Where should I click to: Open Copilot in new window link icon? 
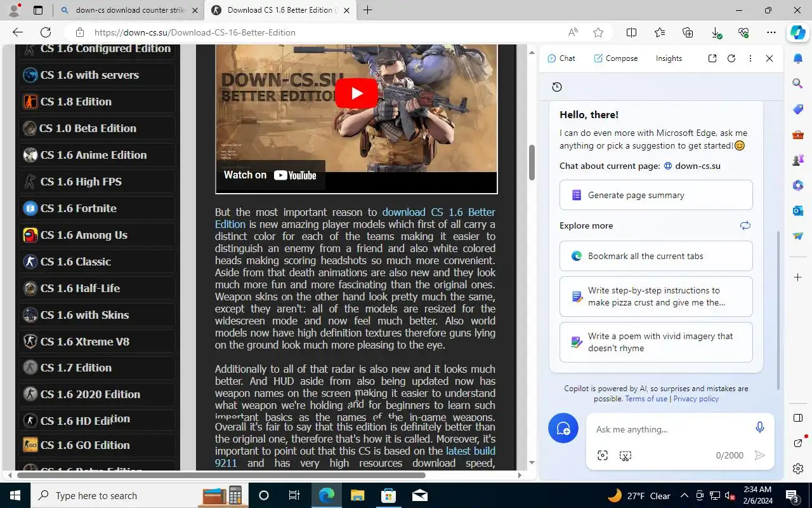coord(712,58)
